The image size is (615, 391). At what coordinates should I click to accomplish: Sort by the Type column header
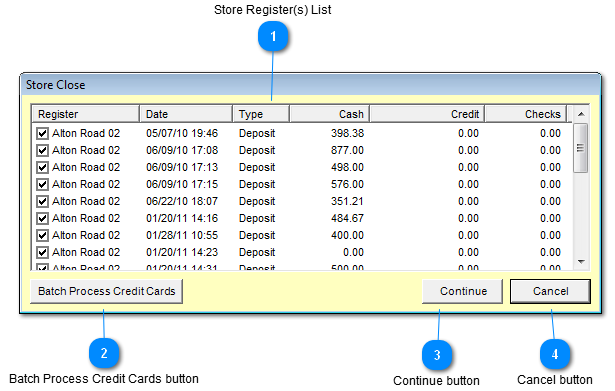tap(261, 114)
